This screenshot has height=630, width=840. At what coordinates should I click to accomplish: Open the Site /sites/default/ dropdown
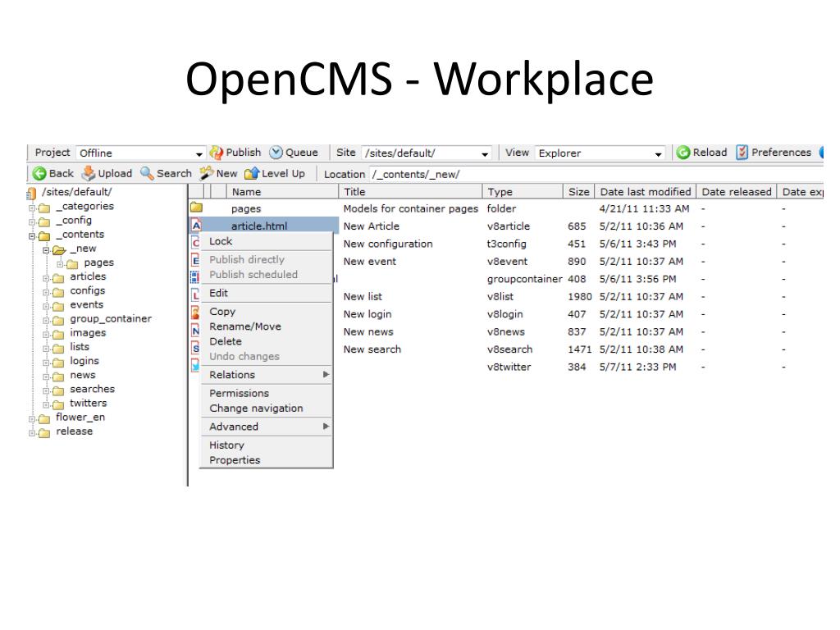[427, 153]
